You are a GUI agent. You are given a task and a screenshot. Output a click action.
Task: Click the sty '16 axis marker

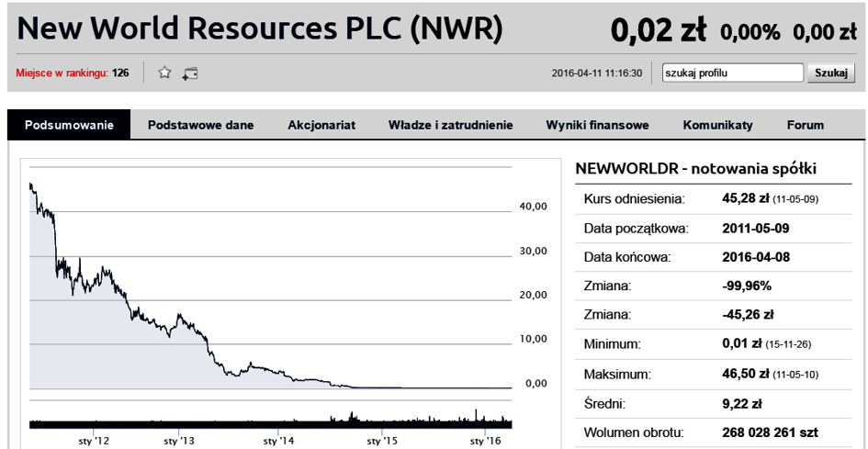[485, 441]
